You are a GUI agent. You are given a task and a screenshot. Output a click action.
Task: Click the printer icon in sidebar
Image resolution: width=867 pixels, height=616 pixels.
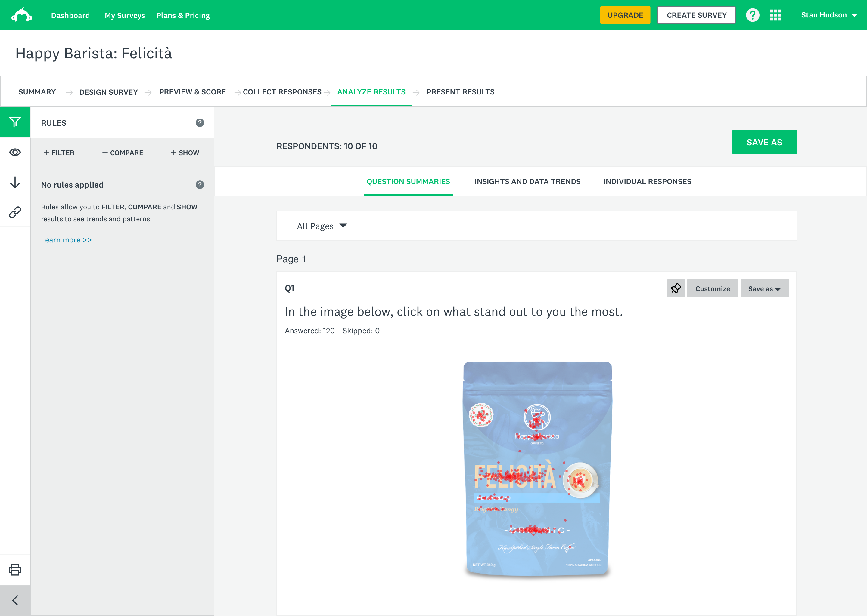coord(15,569)
